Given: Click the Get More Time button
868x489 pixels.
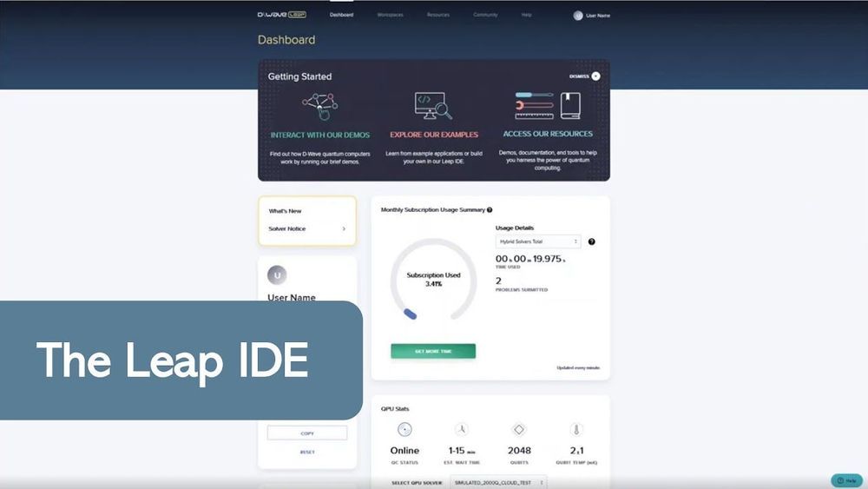Looking at the screenshot, I should pyautogui.click(x=433, y=351).
